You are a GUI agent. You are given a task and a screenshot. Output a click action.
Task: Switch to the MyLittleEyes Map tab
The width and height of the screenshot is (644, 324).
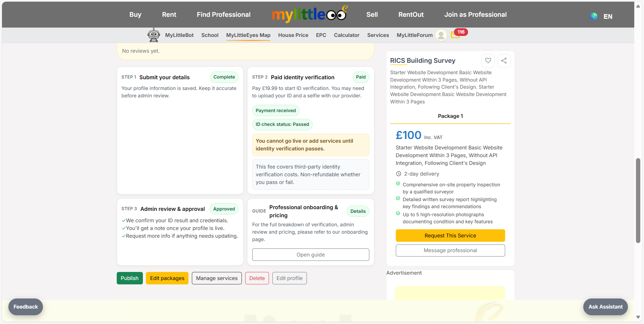point(248,35)
